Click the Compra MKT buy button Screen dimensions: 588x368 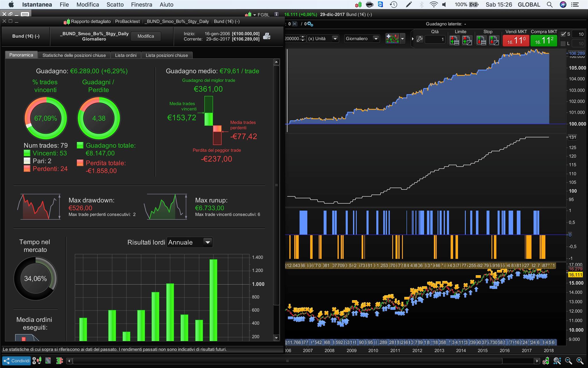(544, 41)
